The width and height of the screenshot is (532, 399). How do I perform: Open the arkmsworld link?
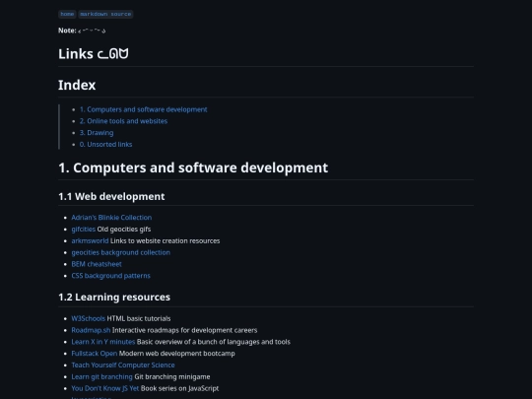click(x=90, y=241)
